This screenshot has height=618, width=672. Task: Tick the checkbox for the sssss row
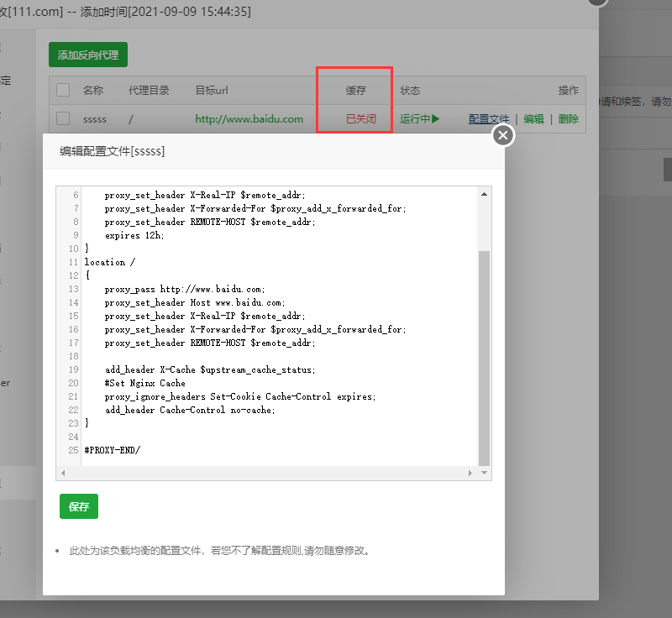point(63,118)
